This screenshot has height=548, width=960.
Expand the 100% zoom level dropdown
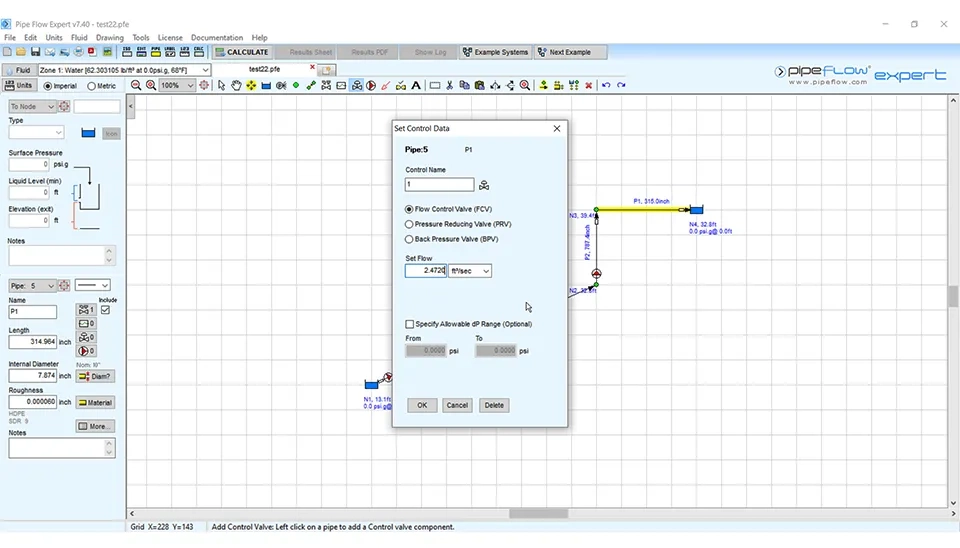pos(189,86)
